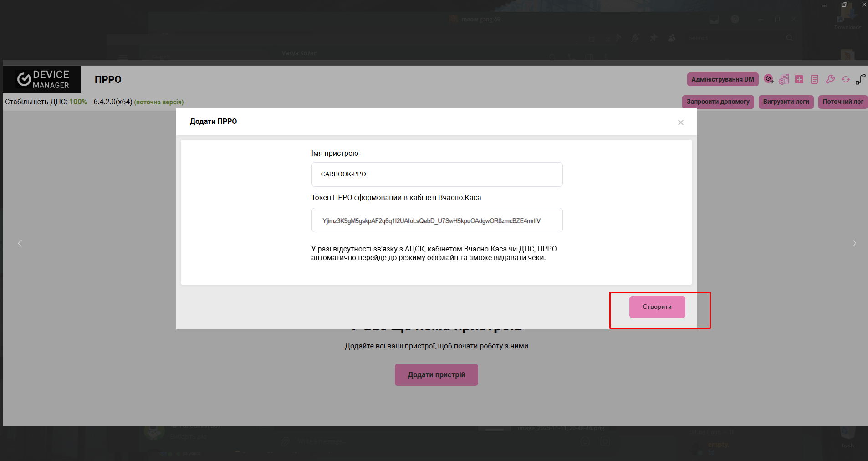Open the document-with-gear configuration icon
Viewport: 868px width, 461px height.
[784, 79]
